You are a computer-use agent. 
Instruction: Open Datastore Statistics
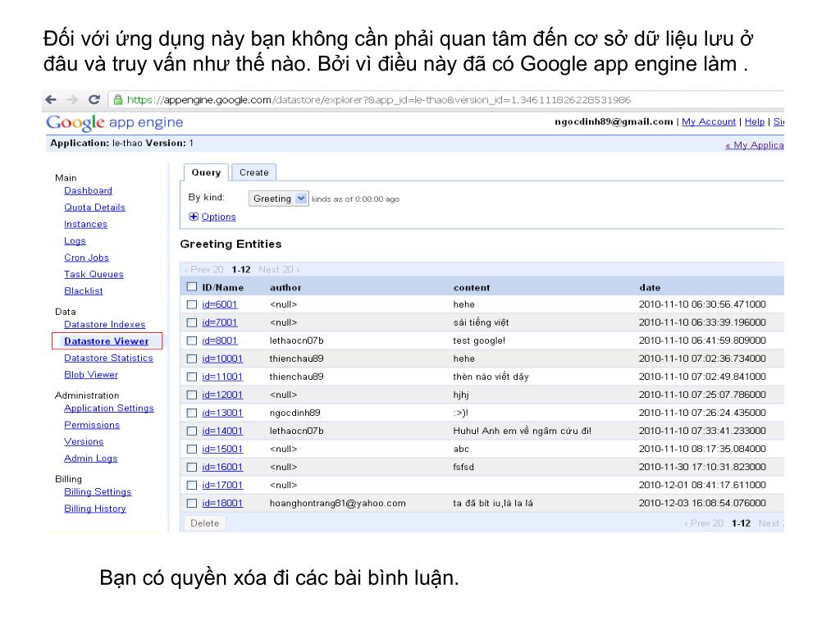(x=109, y=358)
